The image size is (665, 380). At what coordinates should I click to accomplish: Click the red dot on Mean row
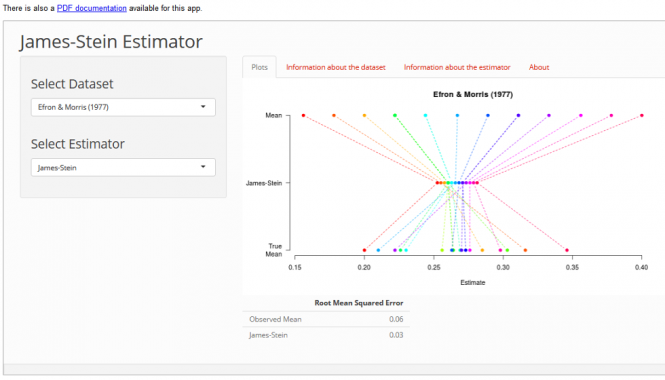click(x=304, y=115)
